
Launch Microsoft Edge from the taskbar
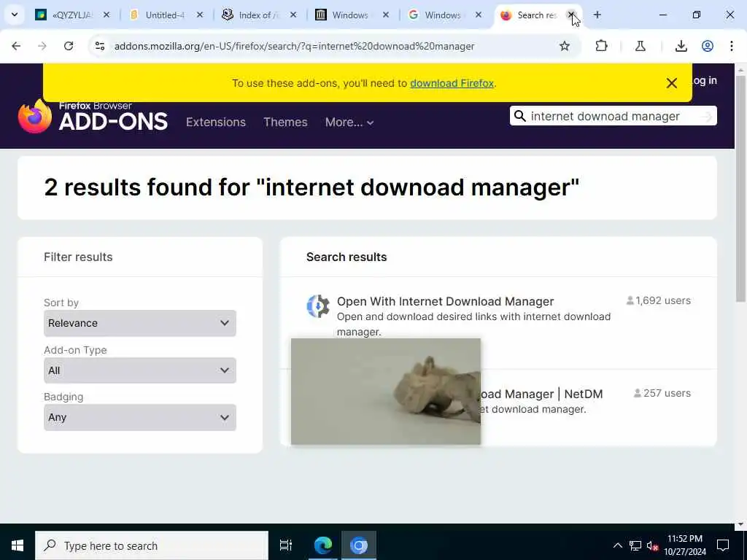tap(323, 545)
